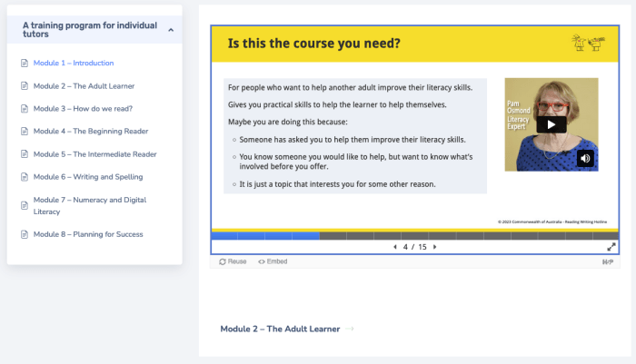This screenshot has height=364, width=636.
Task: Collapse the training program section chevron
Action: (x=170, y=29)
